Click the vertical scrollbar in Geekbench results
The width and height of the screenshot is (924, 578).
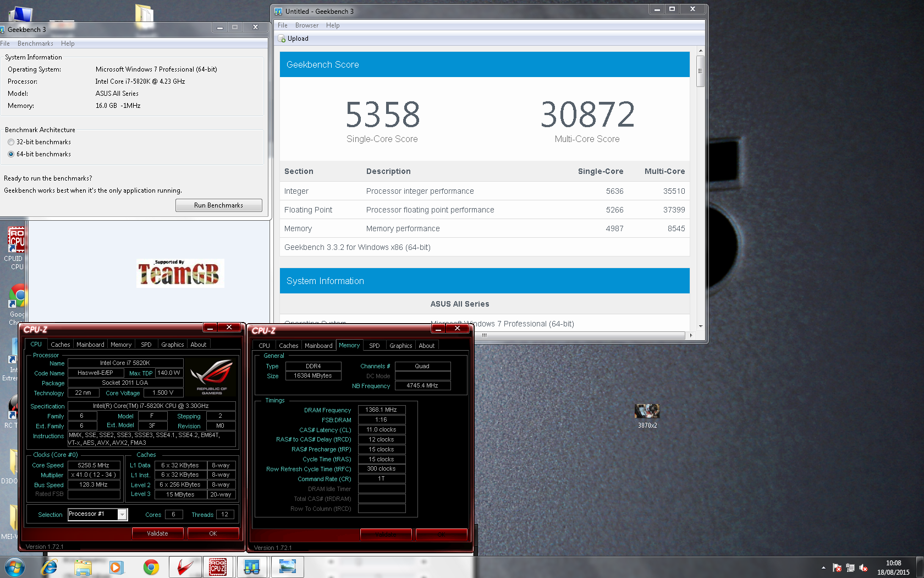[700, 72]
